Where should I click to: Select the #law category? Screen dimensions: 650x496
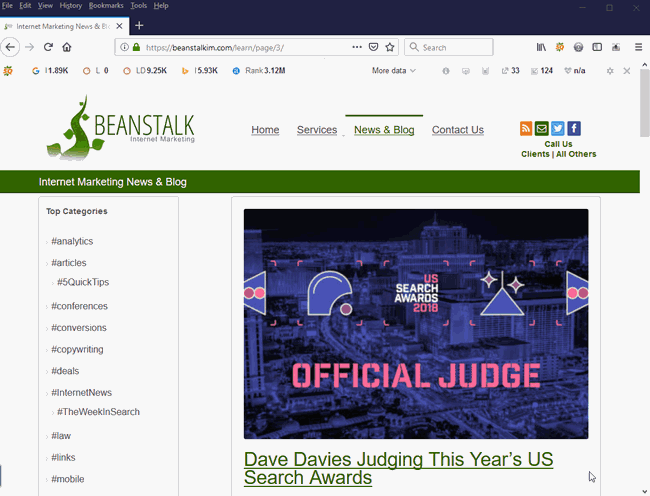click(61, 436)
